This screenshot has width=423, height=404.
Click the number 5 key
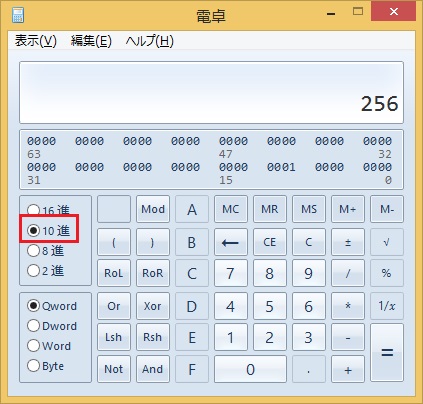(x=270, y=306)
